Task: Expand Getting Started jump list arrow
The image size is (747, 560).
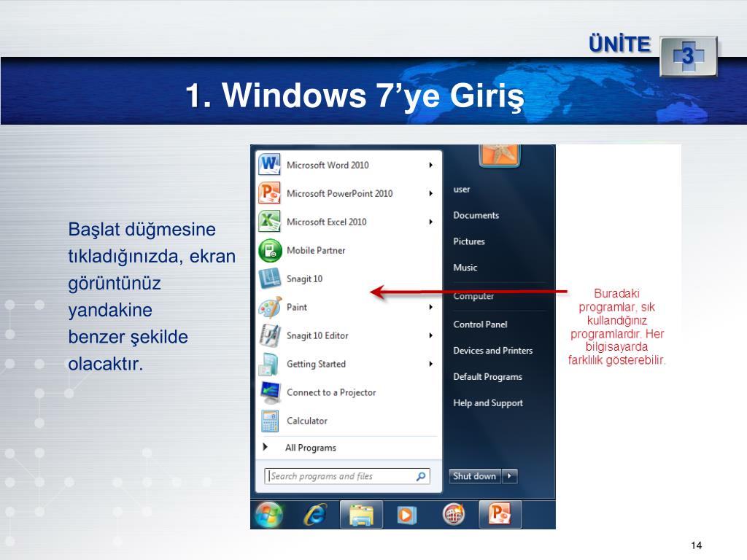Action: (430, 364)
